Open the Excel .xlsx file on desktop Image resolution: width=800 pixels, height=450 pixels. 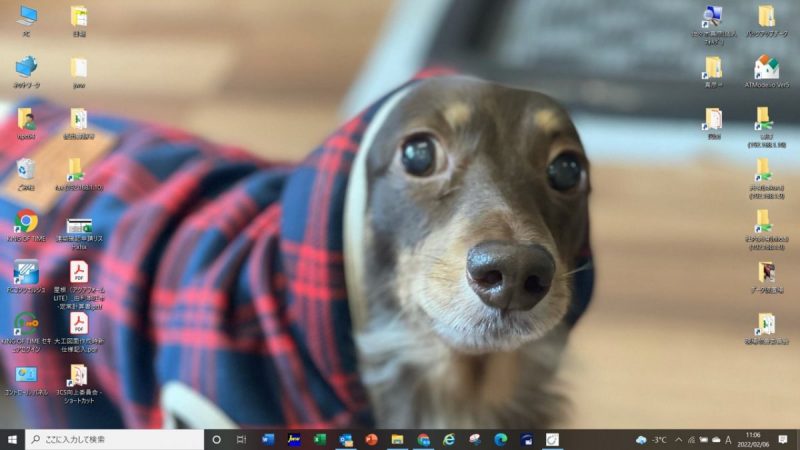[79, 234]
